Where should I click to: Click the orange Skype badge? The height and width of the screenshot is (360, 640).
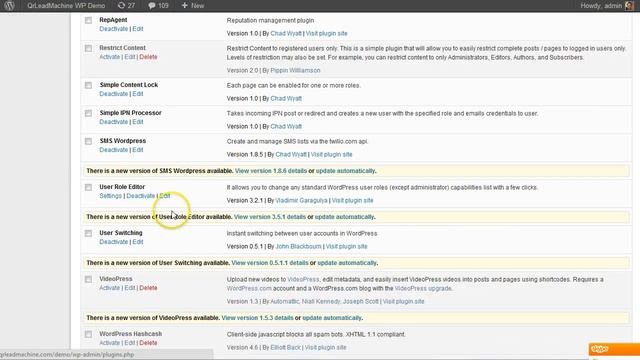click(x=614, y=349)
